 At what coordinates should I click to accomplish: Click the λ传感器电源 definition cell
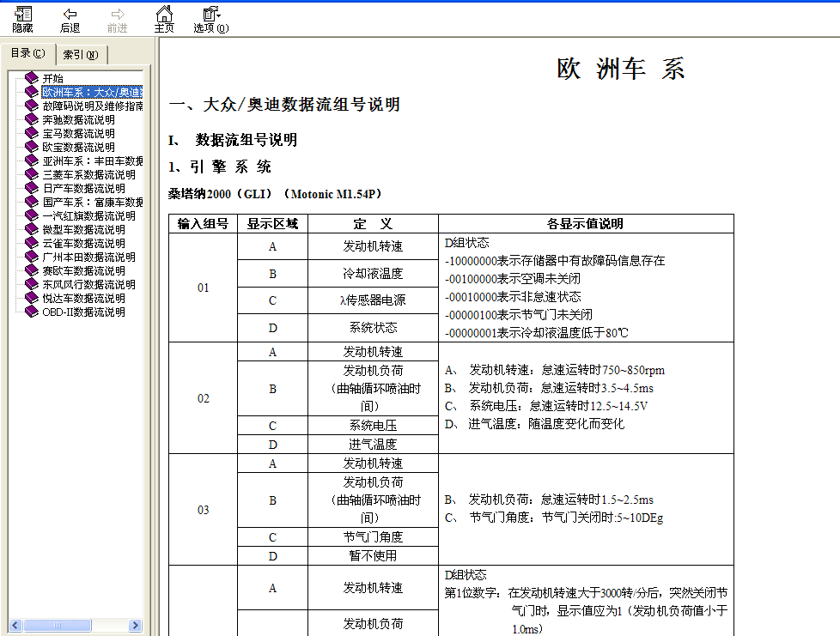[x=374, y=300]
